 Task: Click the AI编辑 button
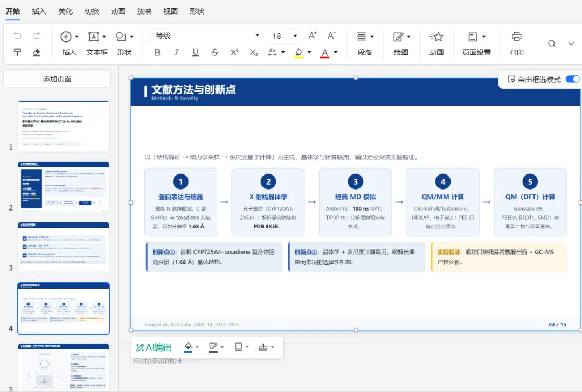(154, 347)
